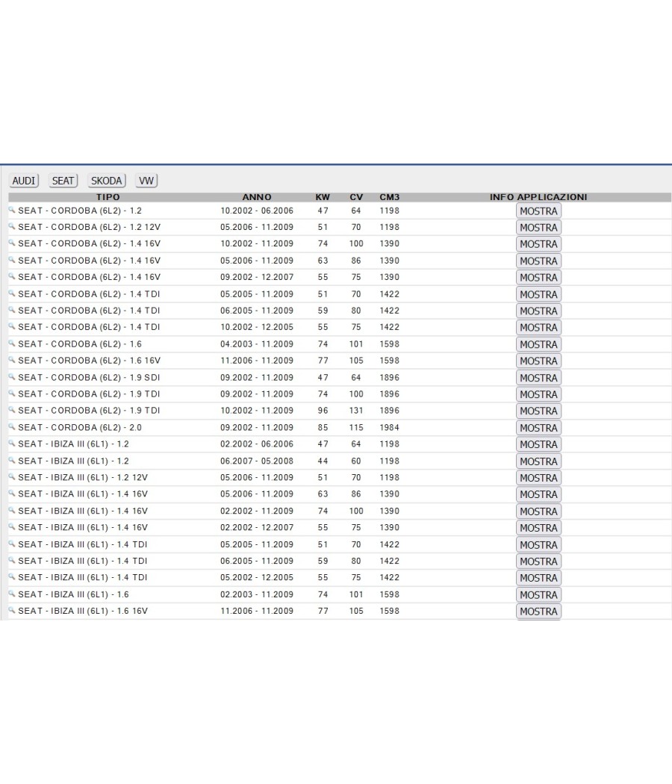Select the text 'SEAT - CORDOBA (6L2) - 2.0'
Screen dimensions: 672x784
(x=80, y=428)
